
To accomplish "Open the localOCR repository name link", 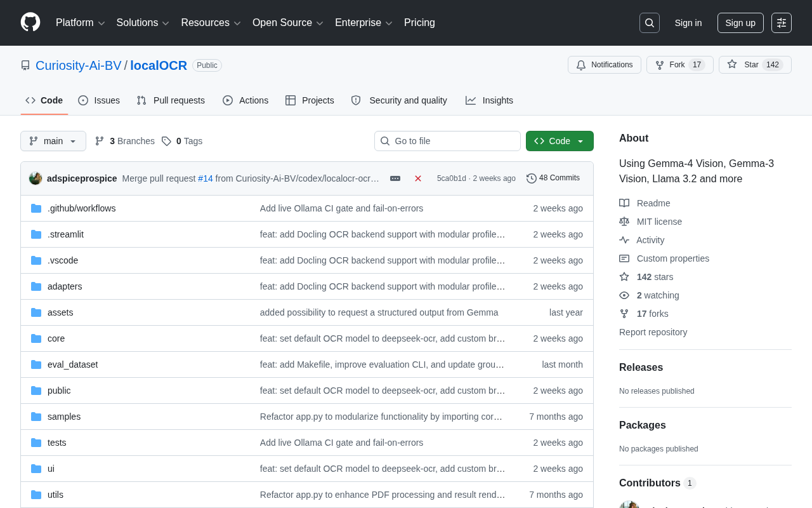I will click(159, 65).
